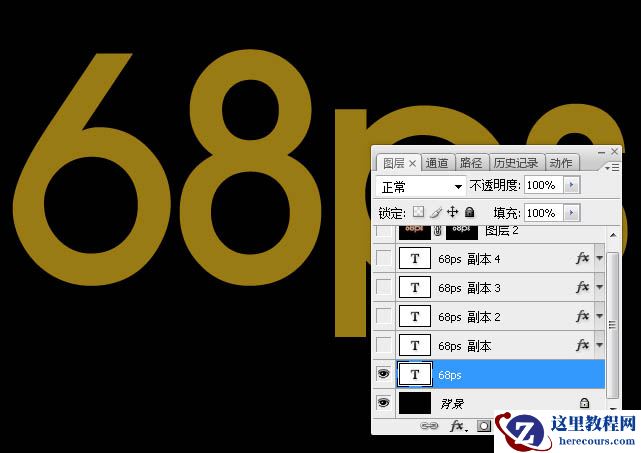Expand effects arrow on 68ps 副本 2
Screen dimensions: 641x453
(x=600, y=316)
